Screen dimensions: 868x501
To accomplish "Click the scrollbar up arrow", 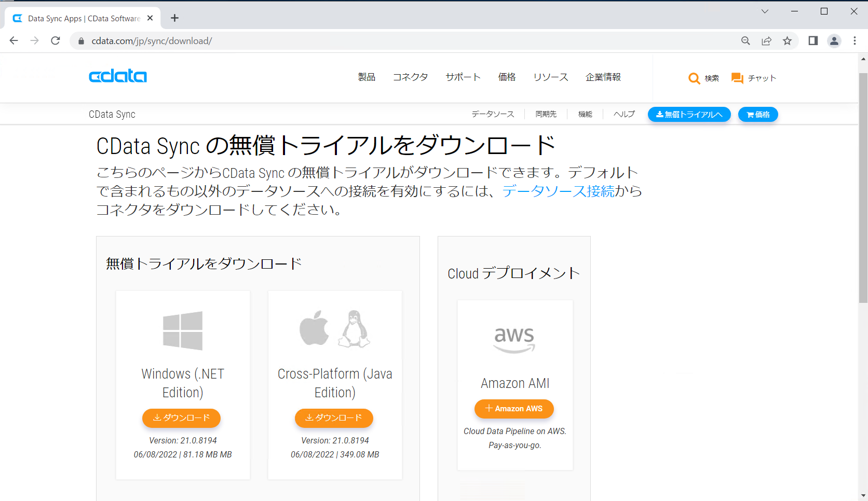I will coord(863,59).
